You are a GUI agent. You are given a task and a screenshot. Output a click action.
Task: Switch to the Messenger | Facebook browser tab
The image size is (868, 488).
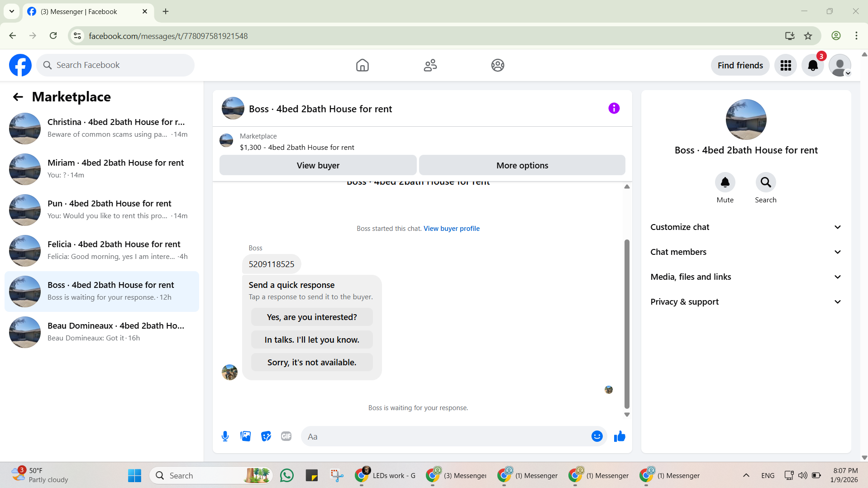[x=88, y=11]
